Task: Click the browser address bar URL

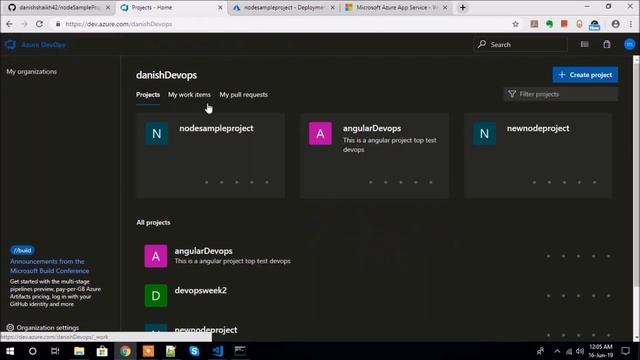Action: tap(118, 24)
